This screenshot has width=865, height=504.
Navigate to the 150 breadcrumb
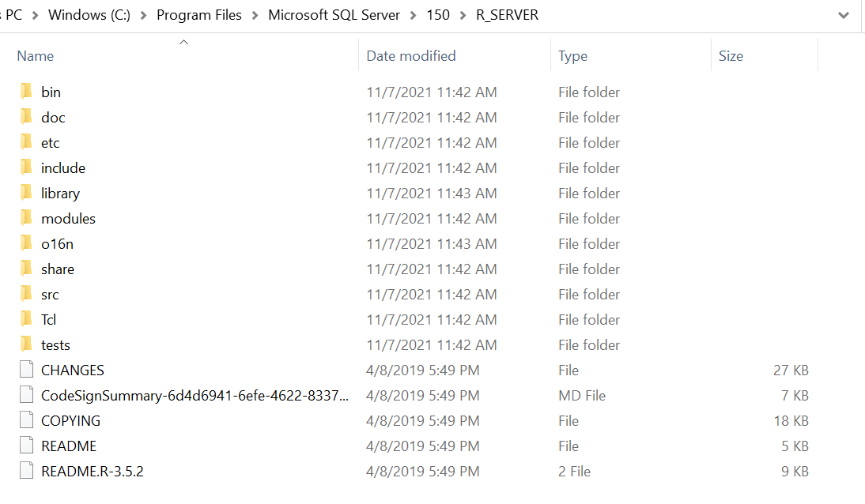pos(438,15)
